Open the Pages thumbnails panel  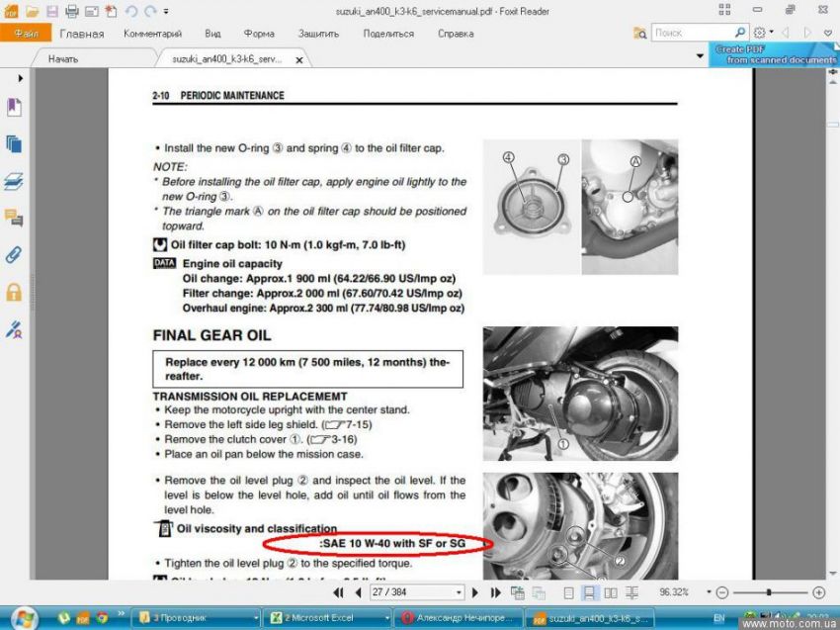point(14,144)
